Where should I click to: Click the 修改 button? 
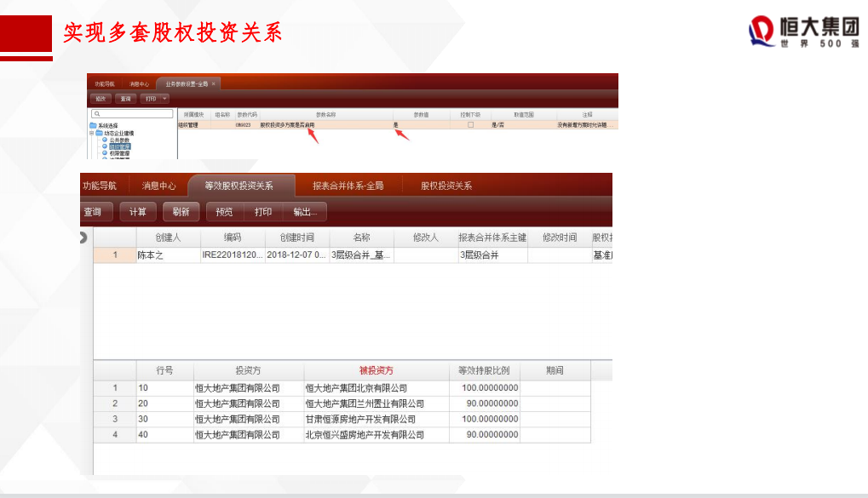[x=101, y=99]
